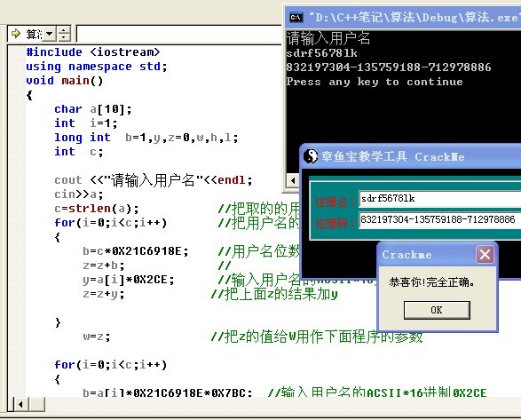Click the arrow icon beside 算法 combo
The image size is (521, 420).
point(16,33)
